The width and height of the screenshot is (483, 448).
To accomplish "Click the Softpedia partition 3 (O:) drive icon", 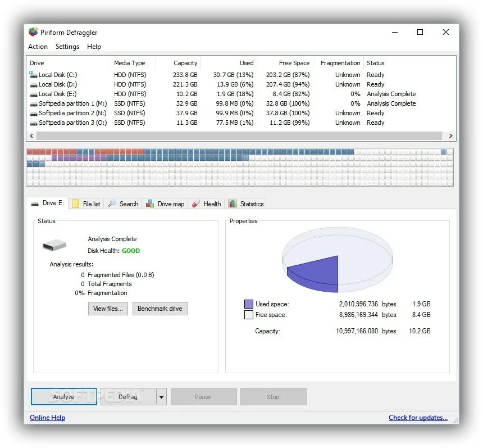I will click(33, 123).
